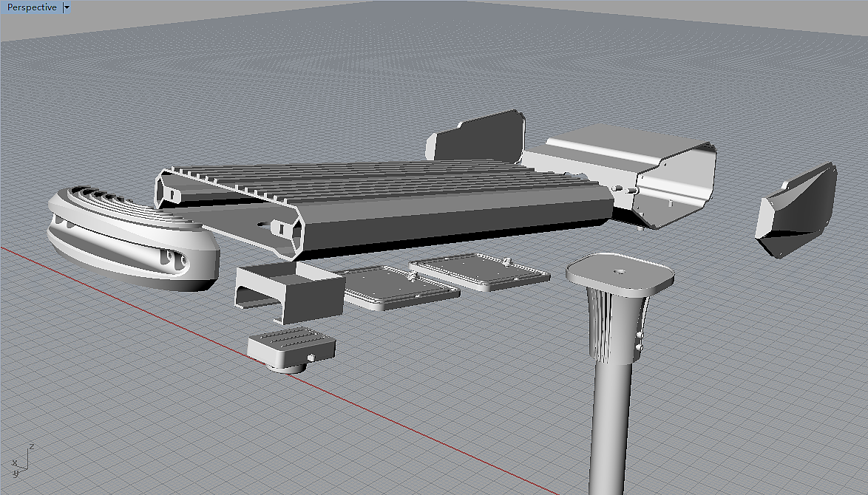Select the curved front end cap model
The width and height of the screenshot is (868, 495).
[x=133, y=241]
